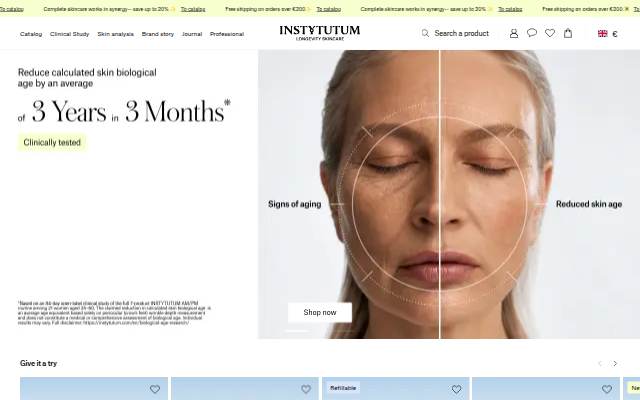Favorite the Refillable product card heart

[x=456, y=389]
